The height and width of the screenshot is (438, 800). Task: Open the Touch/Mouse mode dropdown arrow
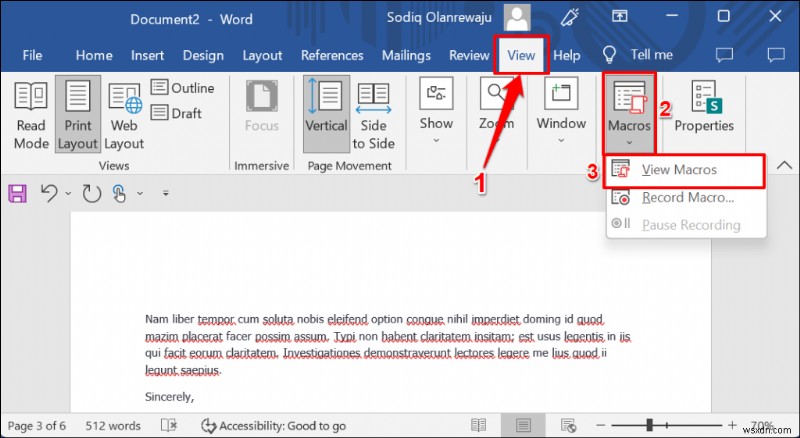pyautogui.click(x=140, y=193)
